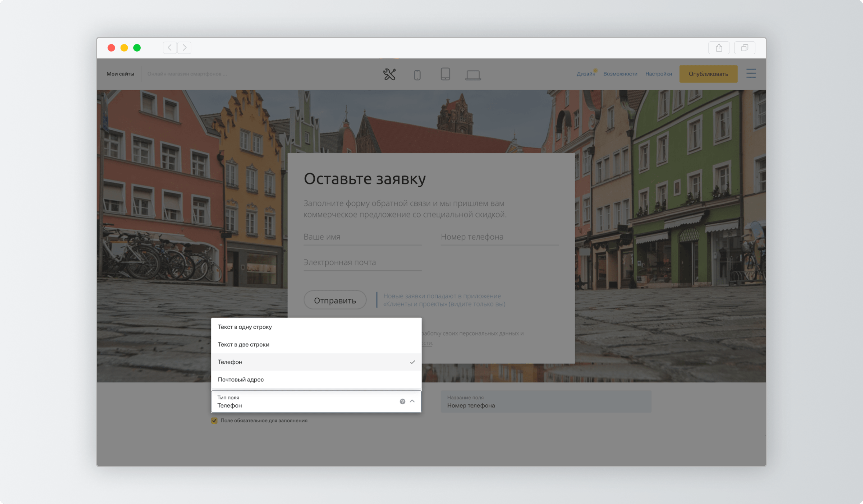Toggle the 'Поле обязательное для заполнения' checkbox
The width and height of the screenshot is (863, 504).
(x=214, y=421)
